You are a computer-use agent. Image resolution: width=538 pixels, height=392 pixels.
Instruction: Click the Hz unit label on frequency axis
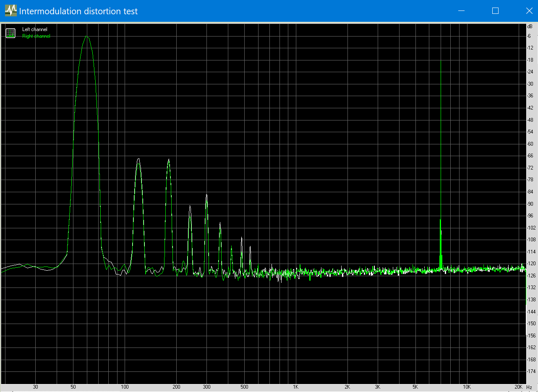pos(529,387)
